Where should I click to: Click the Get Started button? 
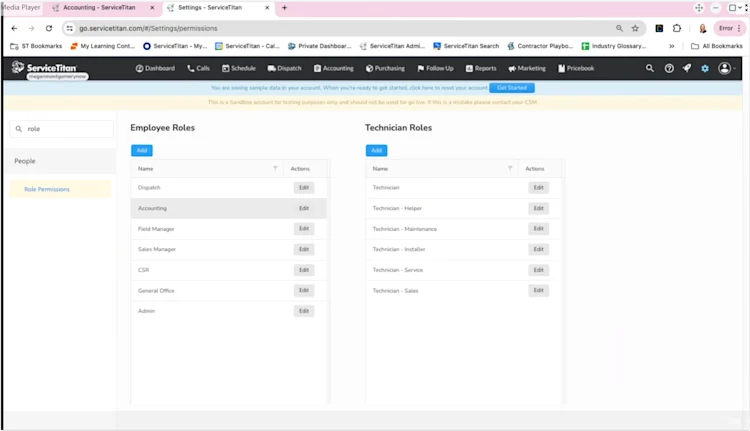512,88
